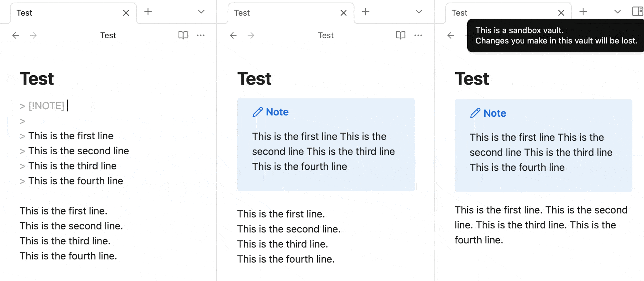Click the back arrow in the rightmost pane
The image size is (644, 281).
point(450,35)
